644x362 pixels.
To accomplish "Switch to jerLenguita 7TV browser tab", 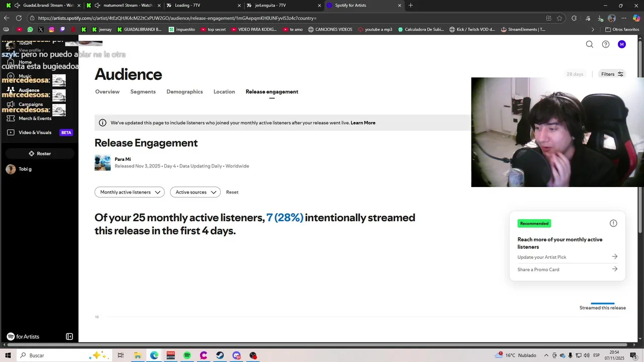I will (x=283, y=6).
